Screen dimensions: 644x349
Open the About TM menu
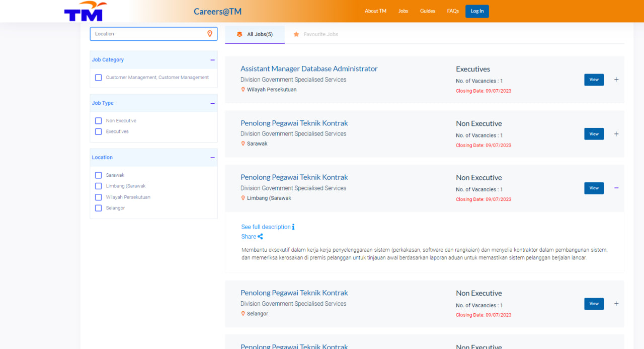[375, 11]
